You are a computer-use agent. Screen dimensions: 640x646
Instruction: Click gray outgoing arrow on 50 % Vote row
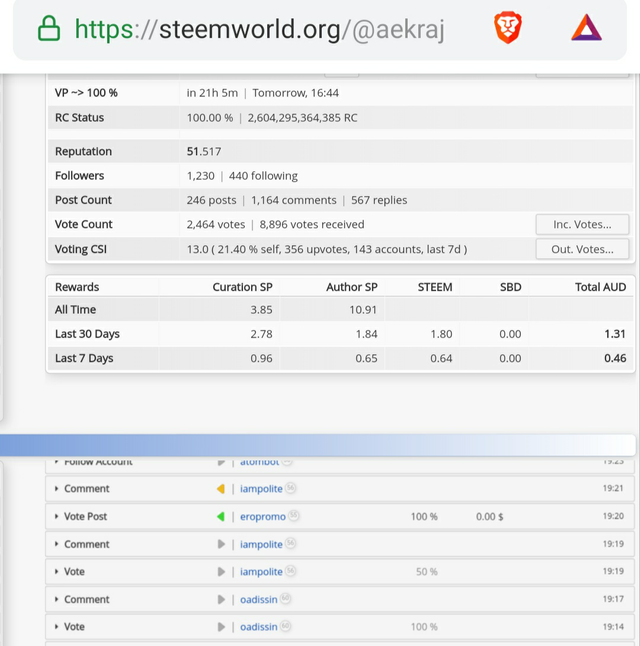coord(221,572)
